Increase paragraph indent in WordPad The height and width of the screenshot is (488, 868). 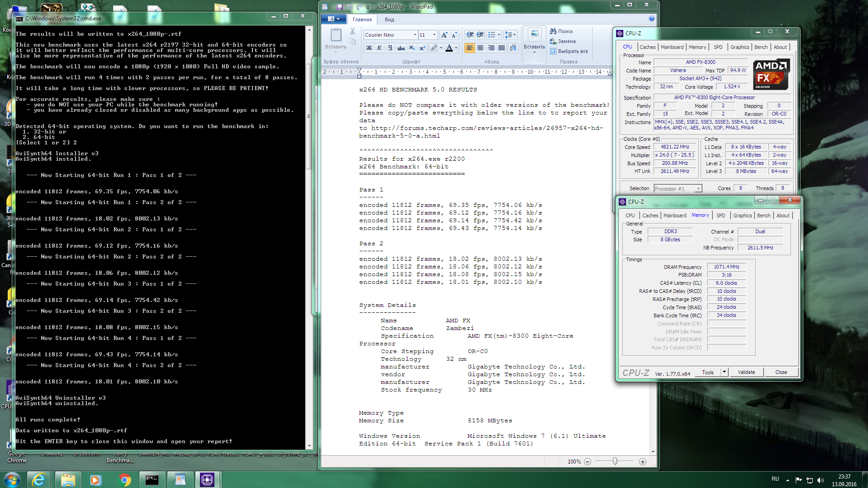(x=480, y=35)
